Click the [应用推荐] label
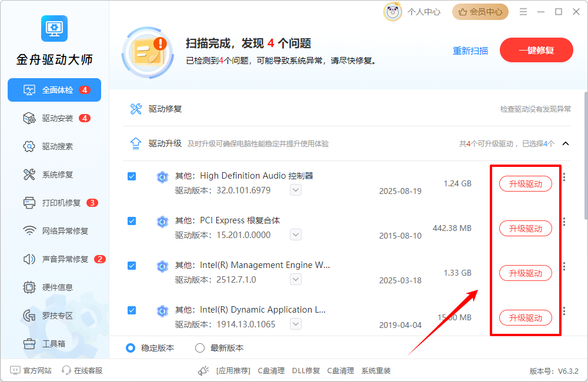 pyautogui.click(x=233, y=370)
